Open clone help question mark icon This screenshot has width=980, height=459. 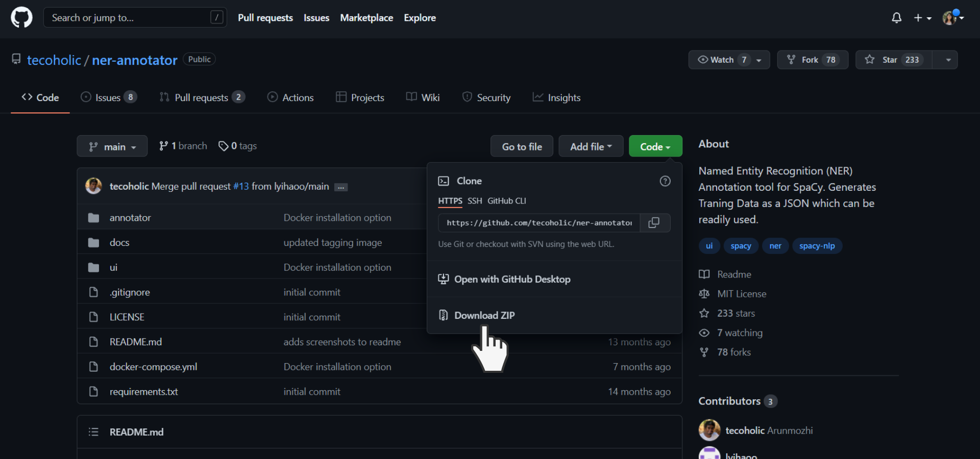coord(665,181)
